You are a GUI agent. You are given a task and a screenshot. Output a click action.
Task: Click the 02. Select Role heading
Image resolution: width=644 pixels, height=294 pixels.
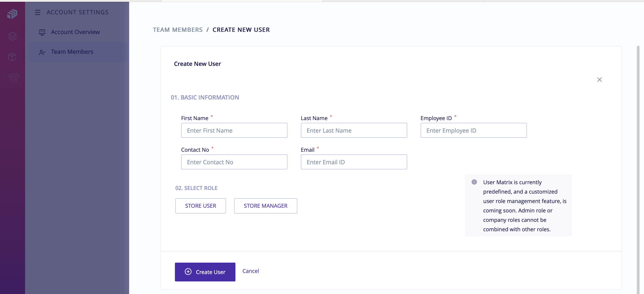[196, 188]
